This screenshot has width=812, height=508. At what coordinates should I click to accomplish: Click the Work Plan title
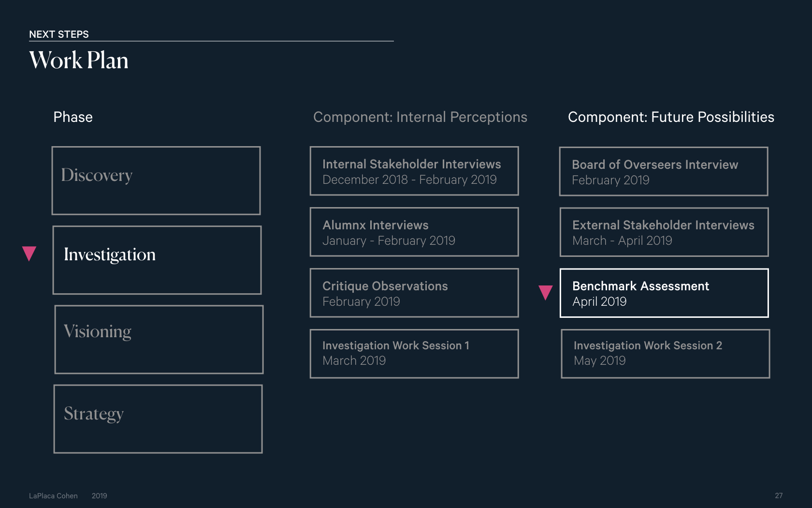pos(79,60)
